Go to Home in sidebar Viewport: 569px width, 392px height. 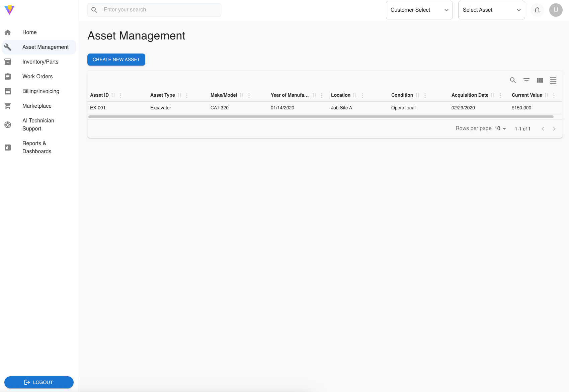(x=39, y=32)
